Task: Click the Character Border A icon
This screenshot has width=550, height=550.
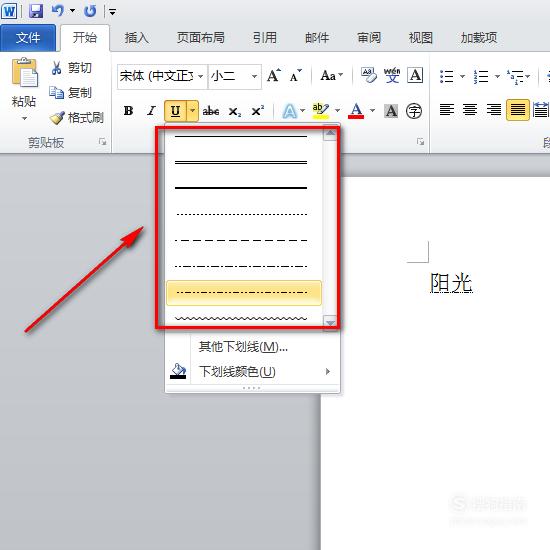Action: (x=415, y=75)
